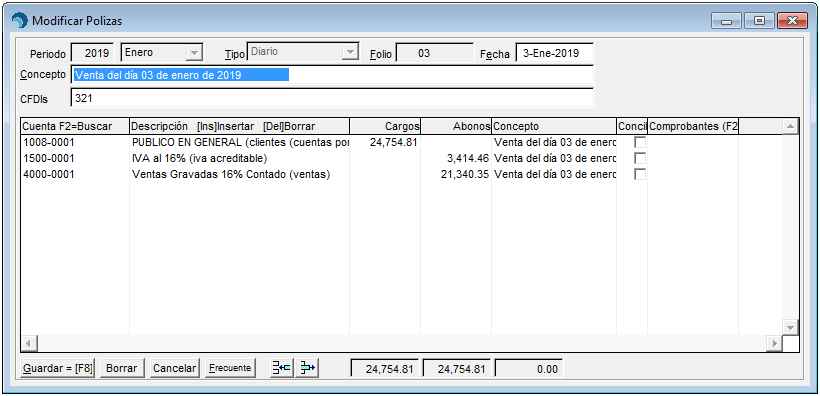
Task: Click the Concepto column header in grid
Action: (554, 126)
